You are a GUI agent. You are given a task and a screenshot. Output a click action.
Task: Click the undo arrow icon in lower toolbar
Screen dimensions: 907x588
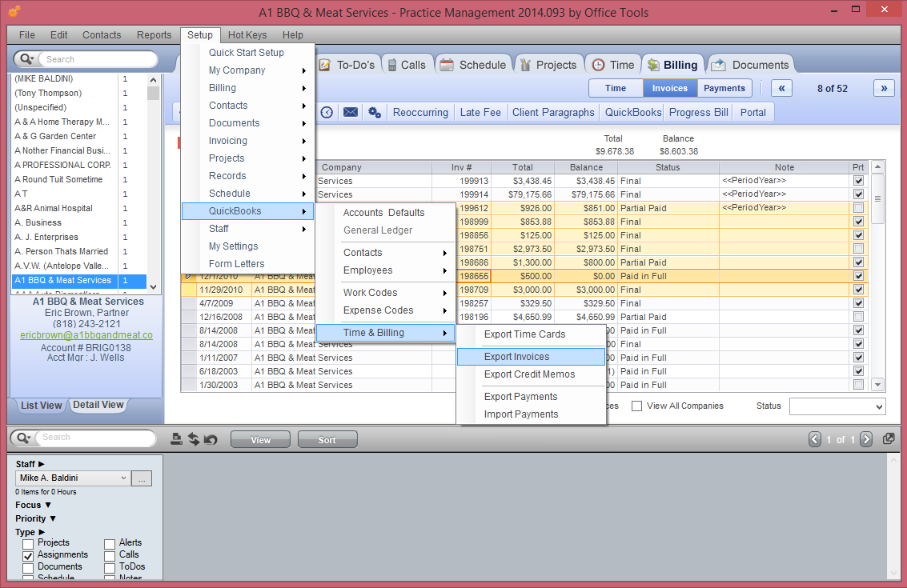pos(211,439)
